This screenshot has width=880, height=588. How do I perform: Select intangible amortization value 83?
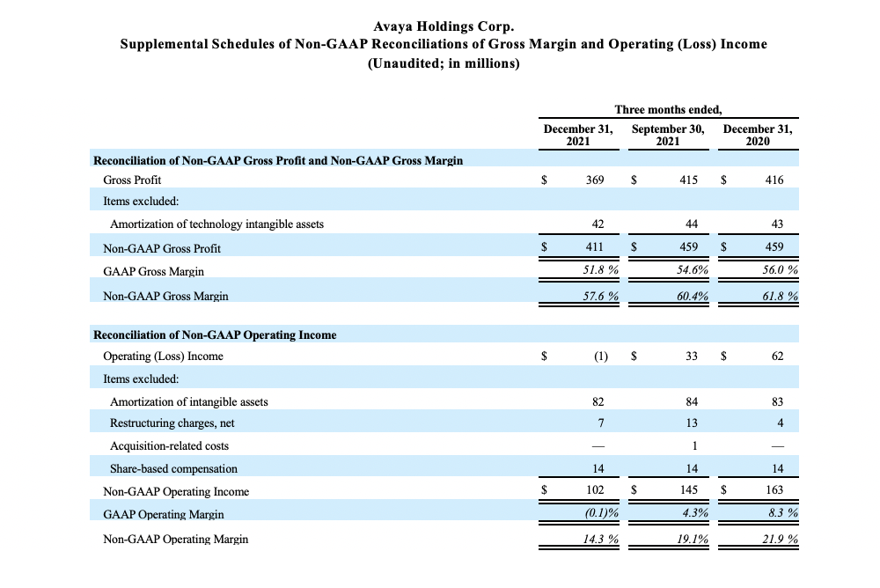point(777,401)
